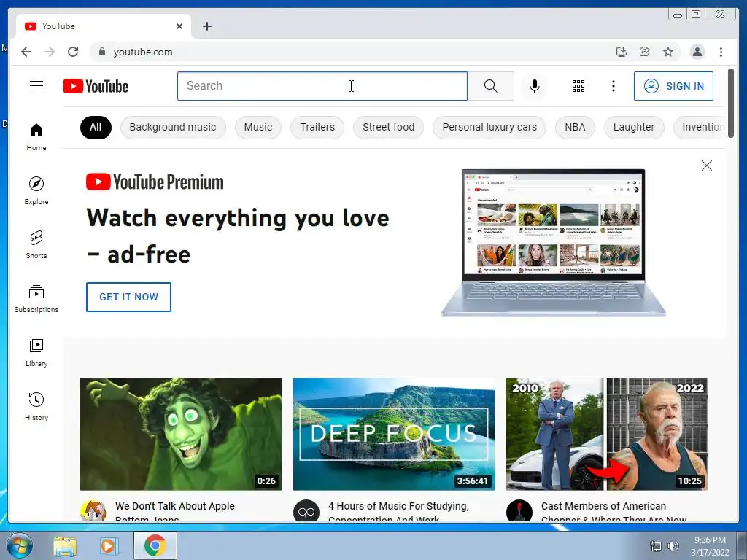Open the Windows Start menu

point(20,545)
